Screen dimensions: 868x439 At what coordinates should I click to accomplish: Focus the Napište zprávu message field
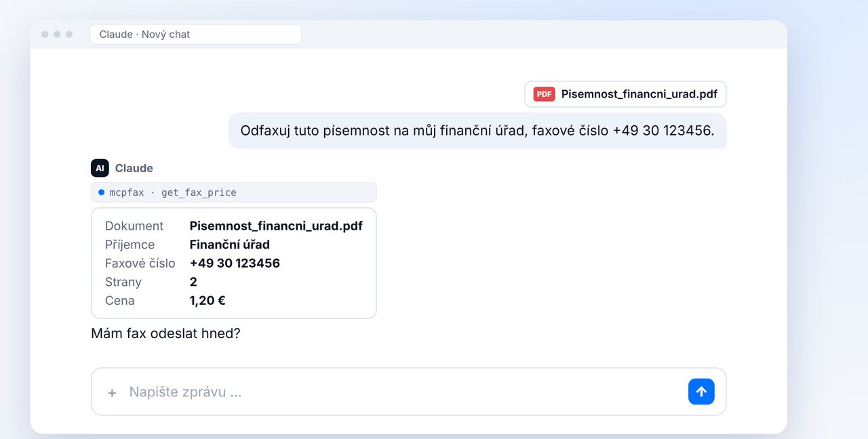click(x=408, y=392)
